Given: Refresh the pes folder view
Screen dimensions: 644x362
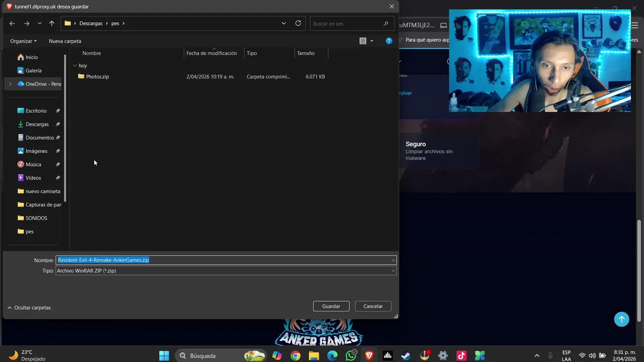Looking at the screenshot, I should click(298, 23).
